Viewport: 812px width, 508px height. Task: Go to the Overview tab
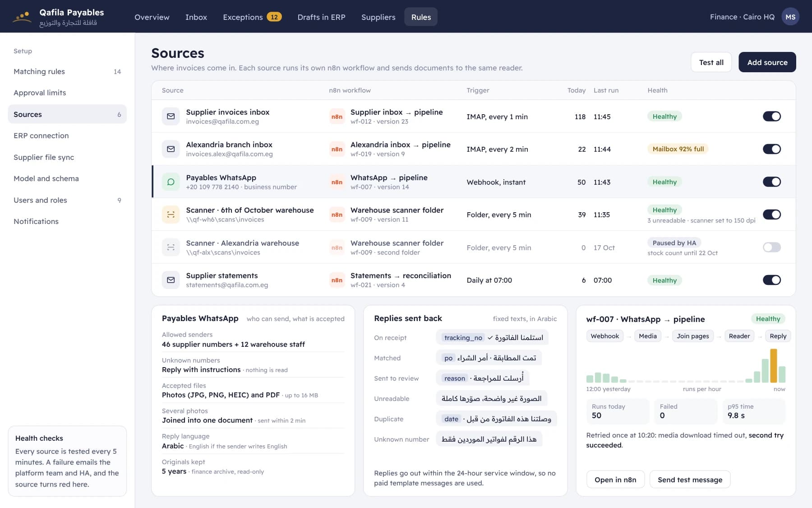[x=152, y=17]
